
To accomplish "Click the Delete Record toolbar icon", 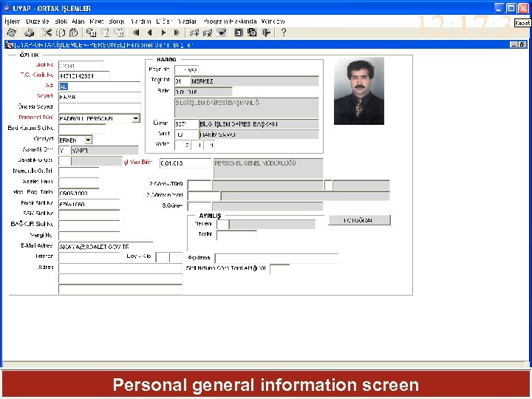I will tap(208, 33).
